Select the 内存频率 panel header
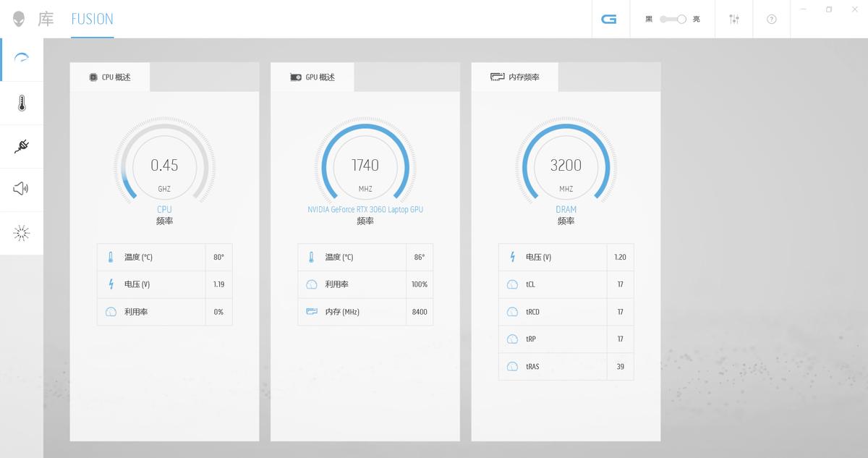 click(515, 77)
